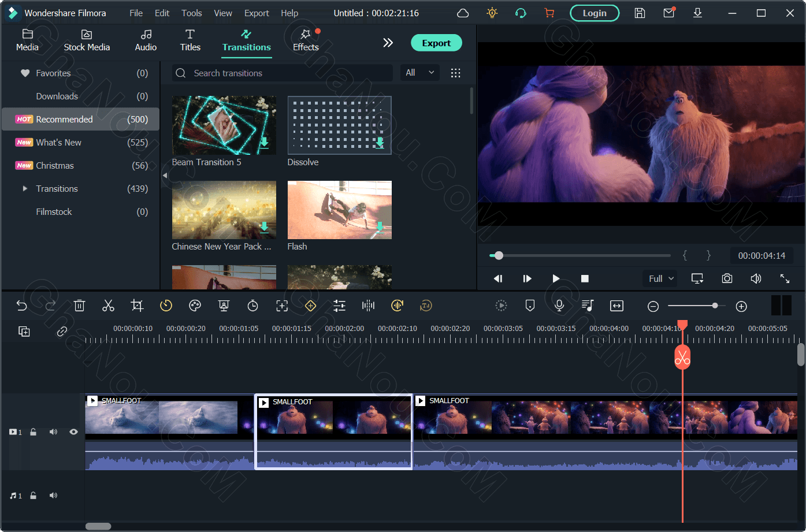
Task: Select the Motion Tracking icon
Action: point(282,306)
